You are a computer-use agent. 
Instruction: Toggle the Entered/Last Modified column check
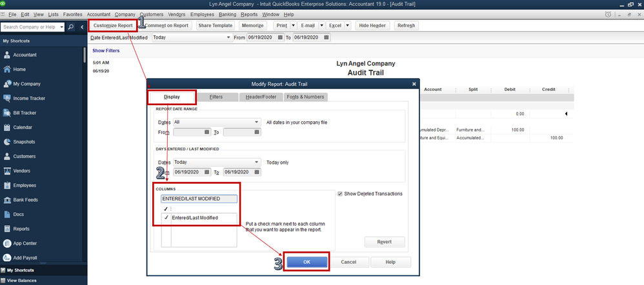(166, 218)
